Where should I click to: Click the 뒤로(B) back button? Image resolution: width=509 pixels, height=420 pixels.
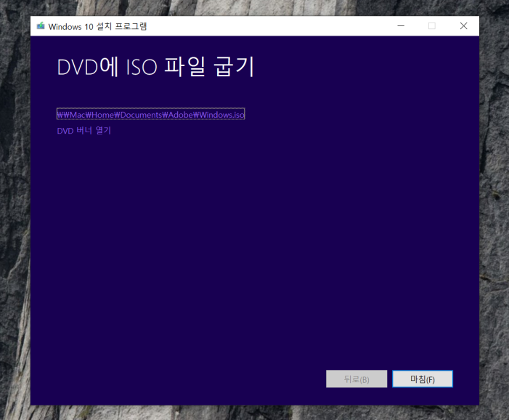point(357,379)
